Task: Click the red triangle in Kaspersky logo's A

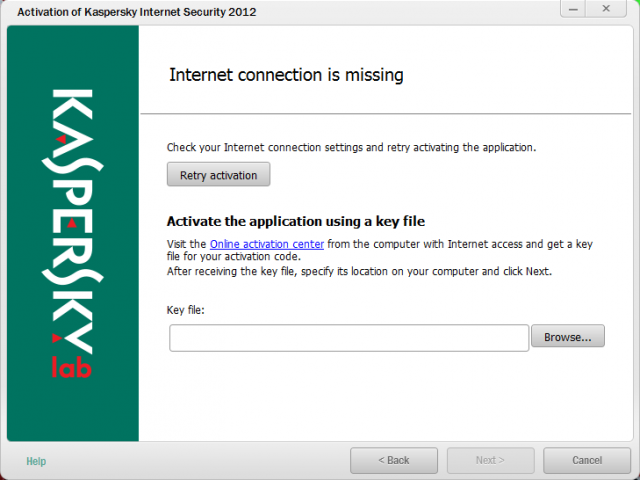Action: click(x=61, y=139)
